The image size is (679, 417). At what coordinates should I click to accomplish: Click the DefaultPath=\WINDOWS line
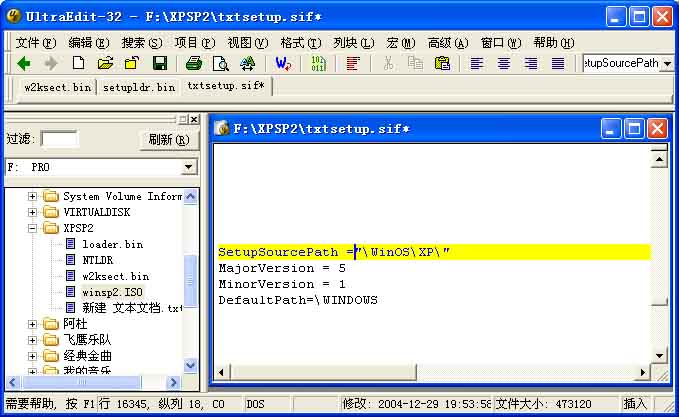[x=298, y=300]
